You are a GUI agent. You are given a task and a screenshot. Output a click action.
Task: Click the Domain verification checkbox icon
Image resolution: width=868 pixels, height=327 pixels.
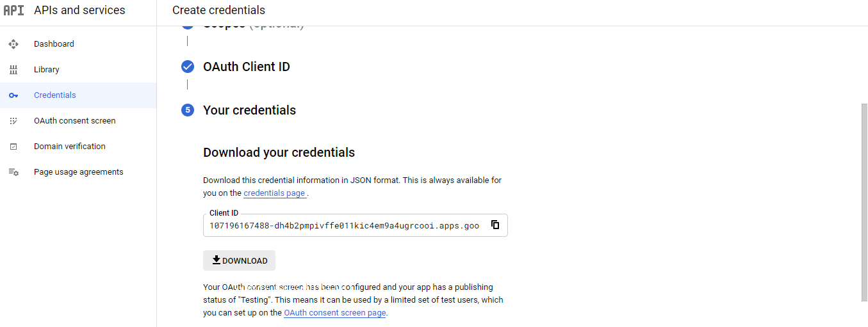coord(13,147)
